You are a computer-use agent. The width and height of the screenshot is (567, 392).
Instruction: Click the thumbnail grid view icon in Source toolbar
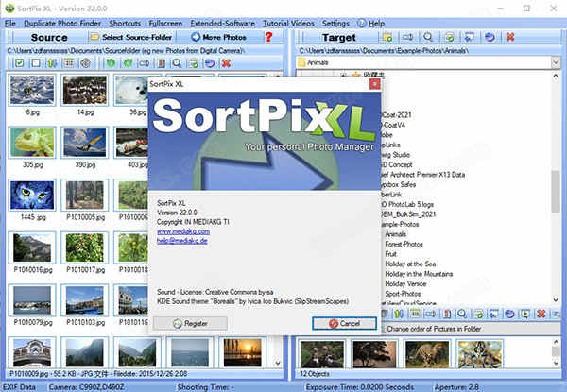[69, 63]
